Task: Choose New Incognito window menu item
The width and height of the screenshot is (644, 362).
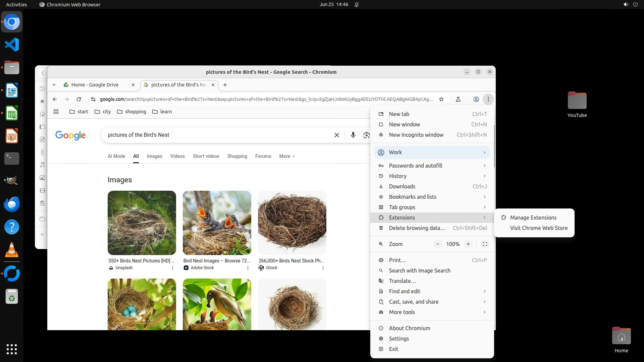Action: 416,135
